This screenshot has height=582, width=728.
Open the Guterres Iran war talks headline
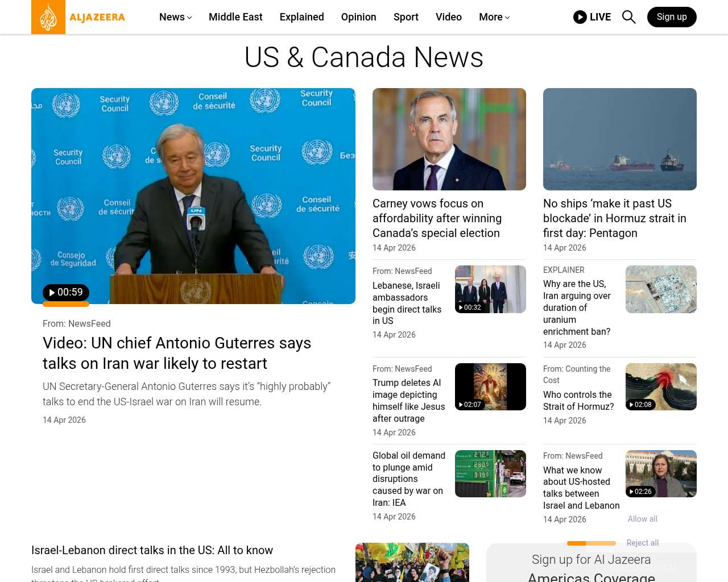pos(177,353)
